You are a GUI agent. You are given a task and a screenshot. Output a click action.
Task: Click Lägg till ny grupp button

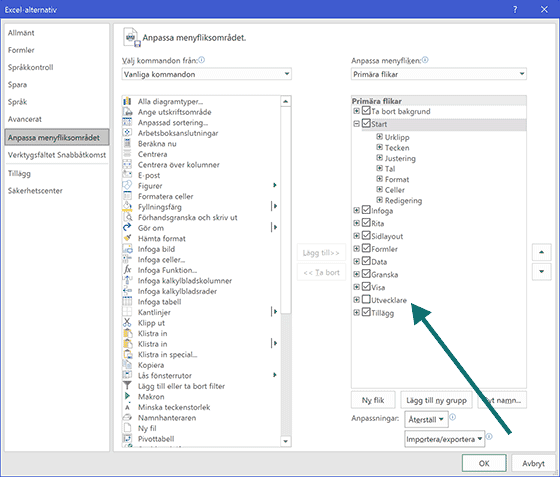click(436, 400)
